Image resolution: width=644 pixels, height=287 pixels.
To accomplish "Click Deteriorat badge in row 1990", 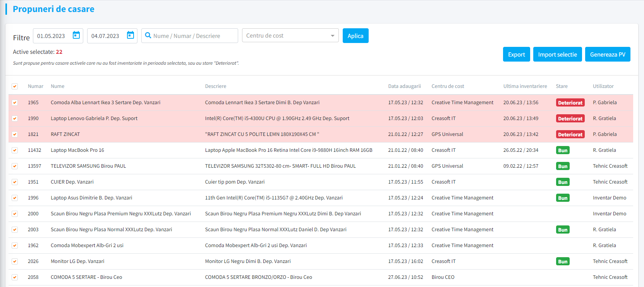I will [x=570, y=119].
